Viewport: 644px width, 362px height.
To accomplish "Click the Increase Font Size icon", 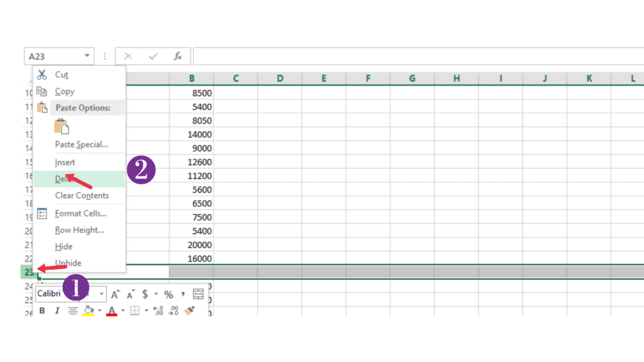I will [115, 293].
